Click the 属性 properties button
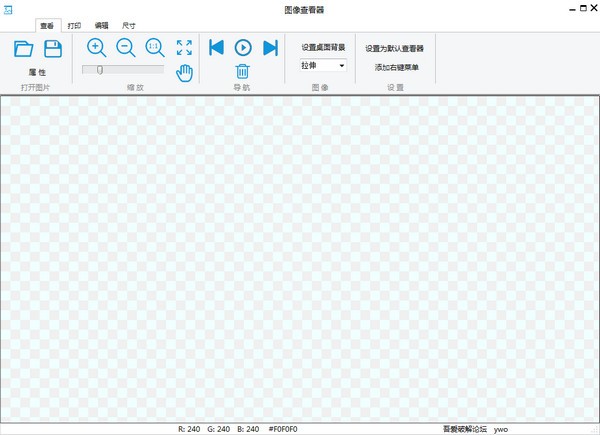600x435 pixels. 39,73
